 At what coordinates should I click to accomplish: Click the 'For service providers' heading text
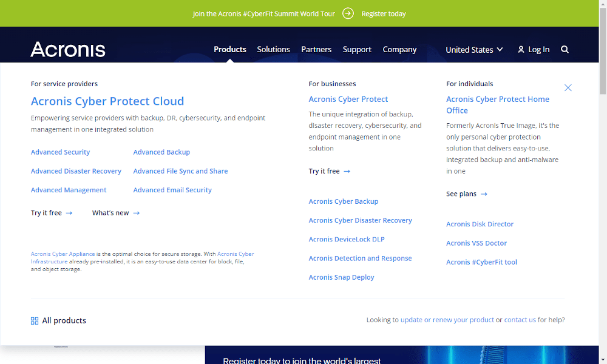coord(64,84)
